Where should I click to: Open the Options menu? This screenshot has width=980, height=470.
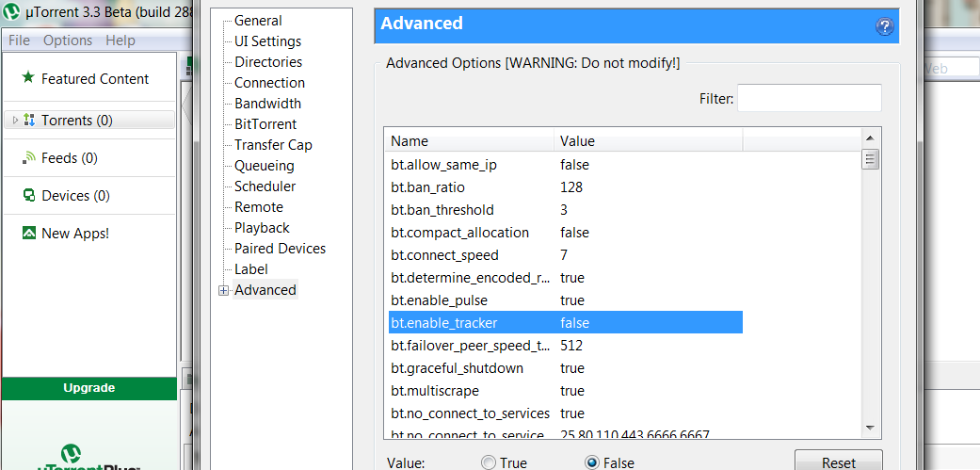point(68,40)
